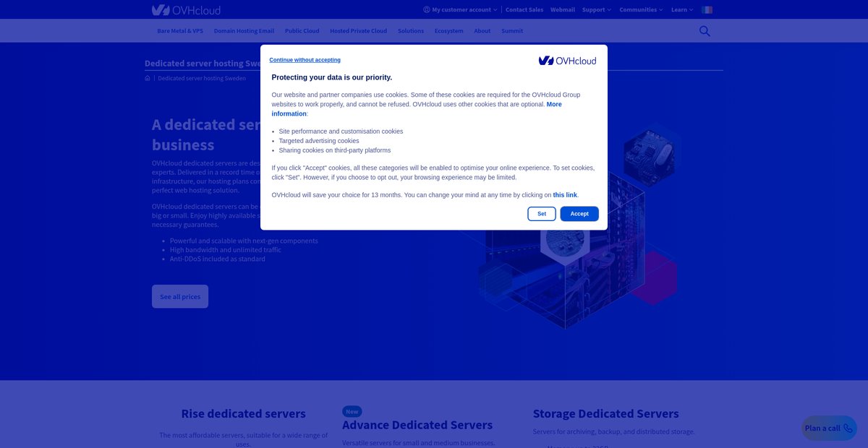Expand the Support dropdown
This screenshot has width=868, height=448.
597,10
